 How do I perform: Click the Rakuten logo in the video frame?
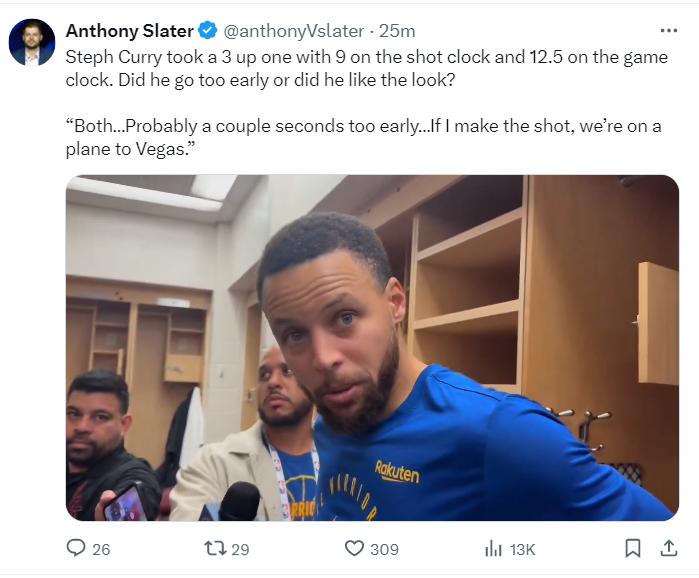[396, 471]
